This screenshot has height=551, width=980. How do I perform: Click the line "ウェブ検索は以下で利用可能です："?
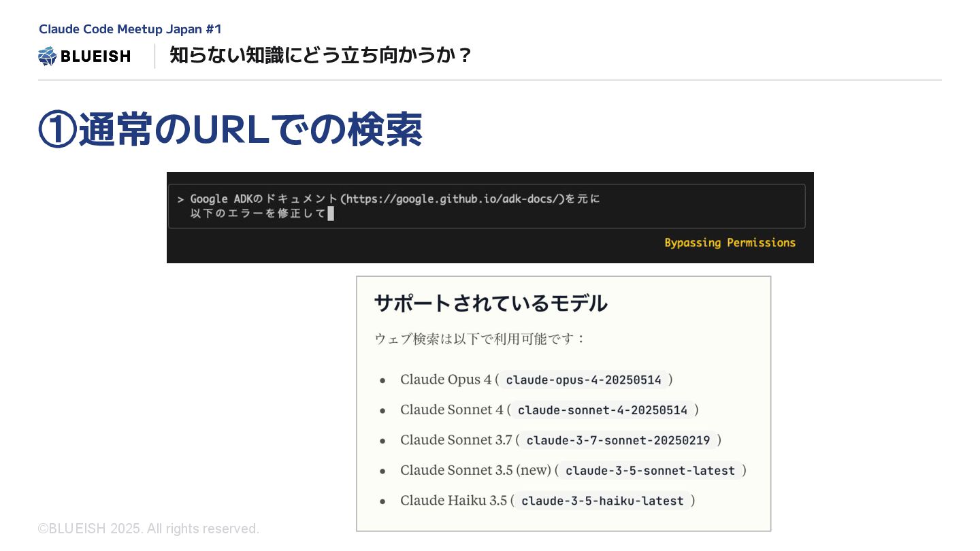click(480, 339)
